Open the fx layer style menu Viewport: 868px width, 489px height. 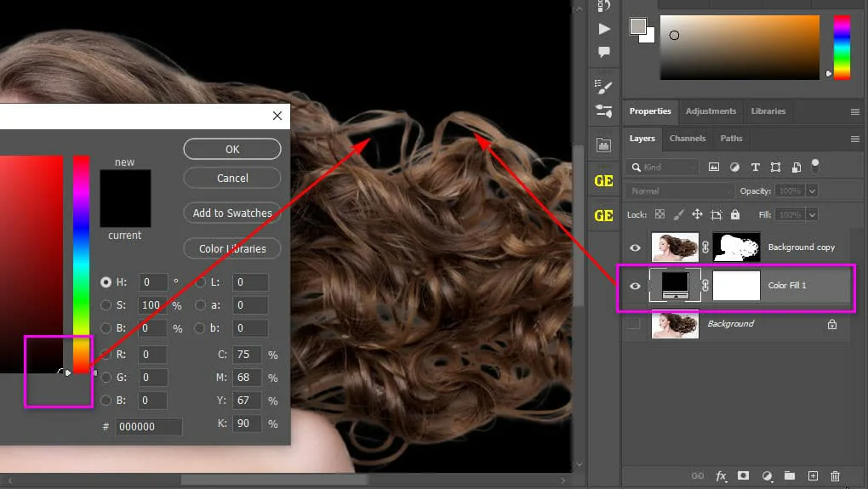tap(721, 475)
